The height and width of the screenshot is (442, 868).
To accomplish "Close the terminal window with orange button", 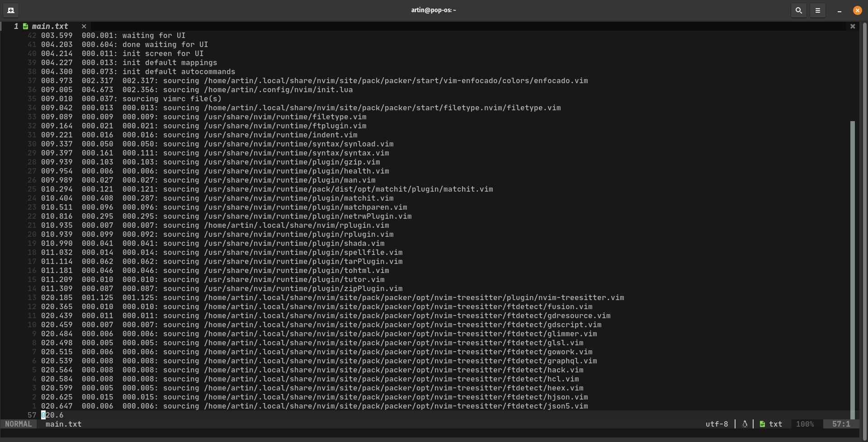I will tap(857, 10).
